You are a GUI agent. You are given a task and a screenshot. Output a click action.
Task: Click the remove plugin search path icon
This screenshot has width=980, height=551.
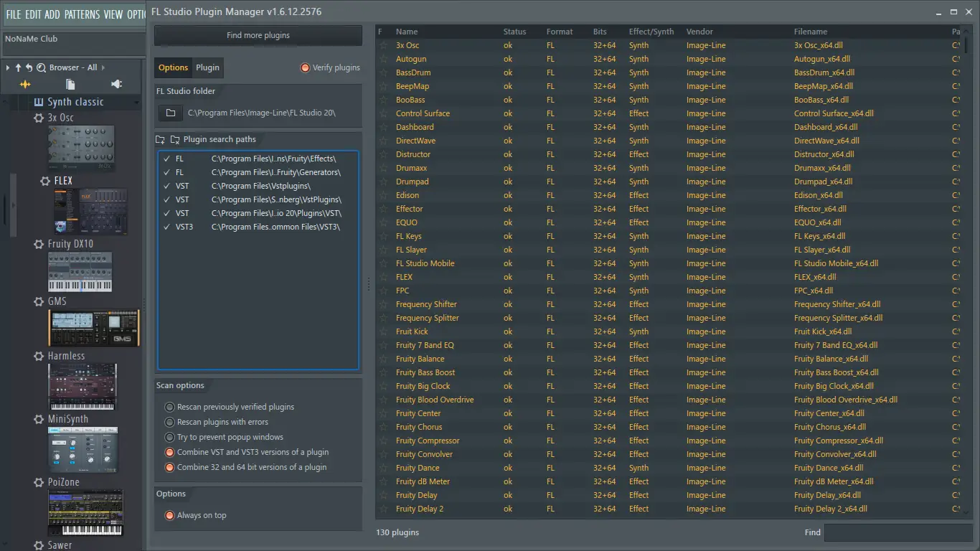click(175, 140)
